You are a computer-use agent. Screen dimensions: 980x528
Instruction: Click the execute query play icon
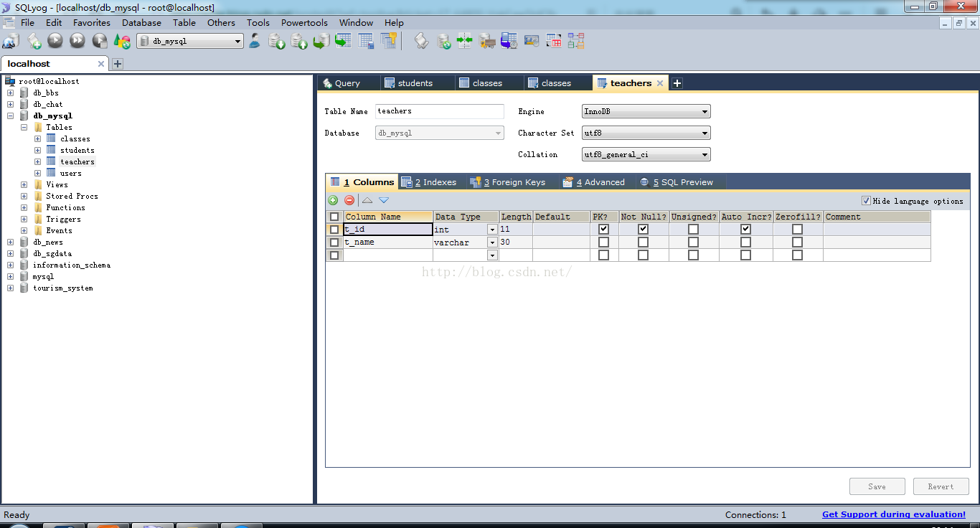click(55, 42)
